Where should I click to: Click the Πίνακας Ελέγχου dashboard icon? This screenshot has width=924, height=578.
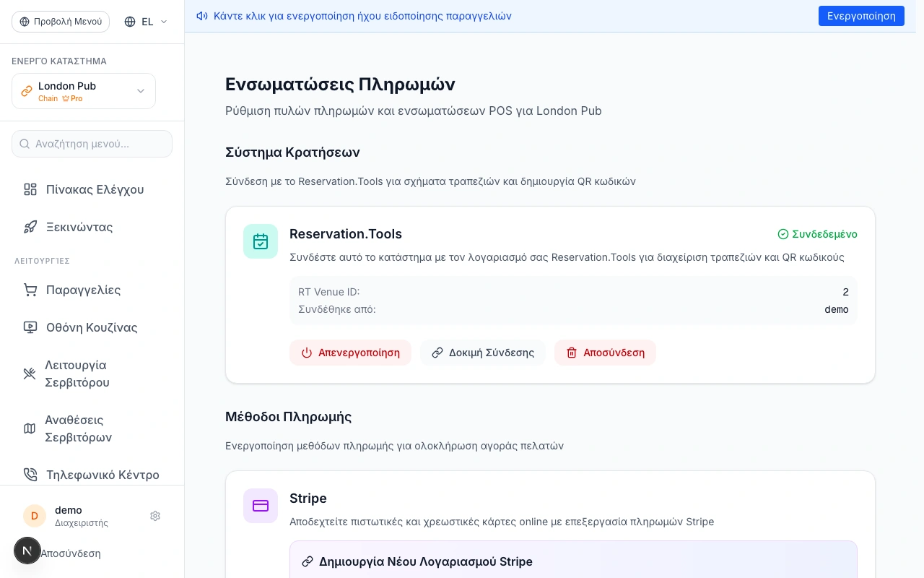coord(30,189)
